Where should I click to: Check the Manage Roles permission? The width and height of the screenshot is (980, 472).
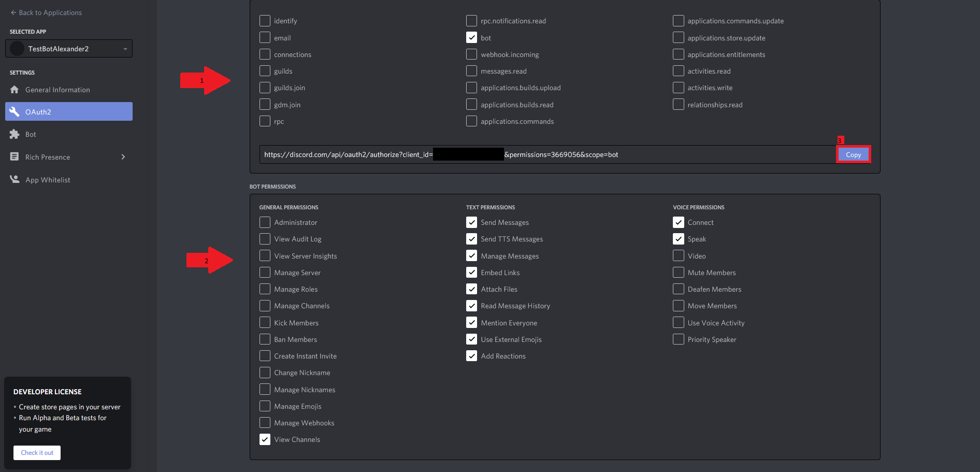tap(265, 289)
